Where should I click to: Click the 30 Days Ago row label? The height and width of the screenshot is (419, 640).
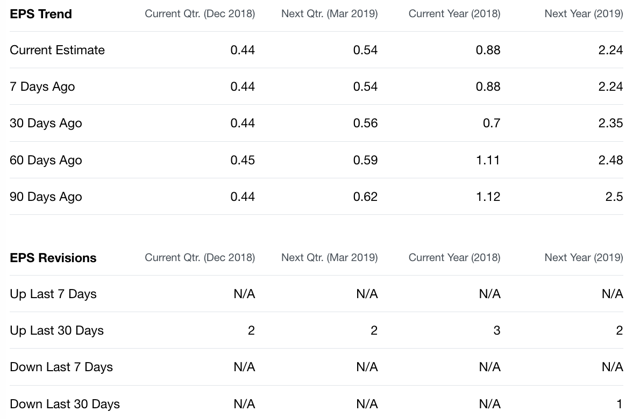point(46,123)
